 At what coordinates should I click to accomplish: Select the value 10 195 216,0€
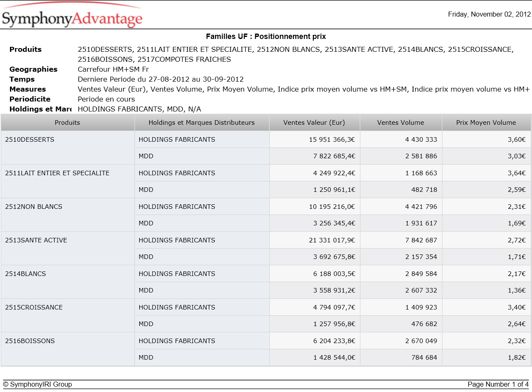pos(332,207)
